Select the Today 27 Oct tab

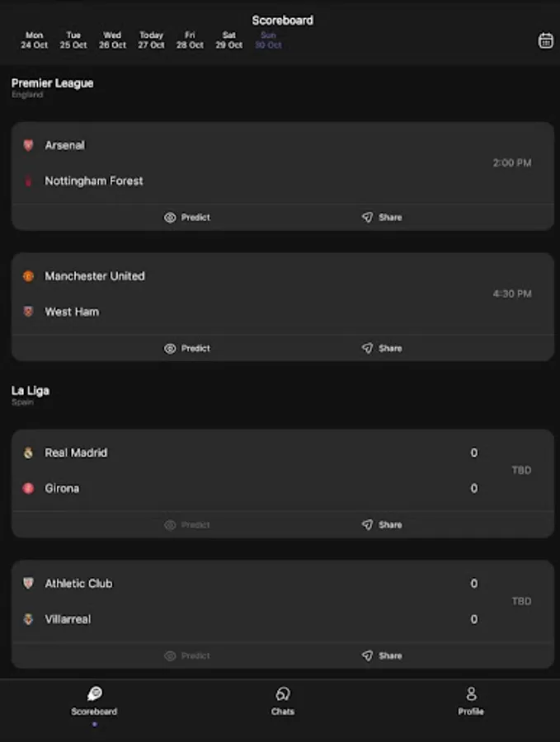coord(151,40)
